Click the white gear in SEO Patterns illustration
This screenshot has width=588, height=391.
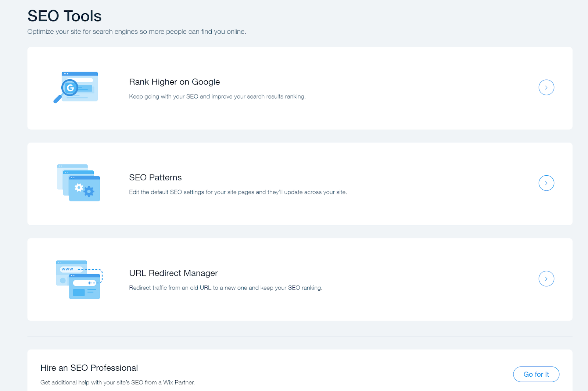79,188
